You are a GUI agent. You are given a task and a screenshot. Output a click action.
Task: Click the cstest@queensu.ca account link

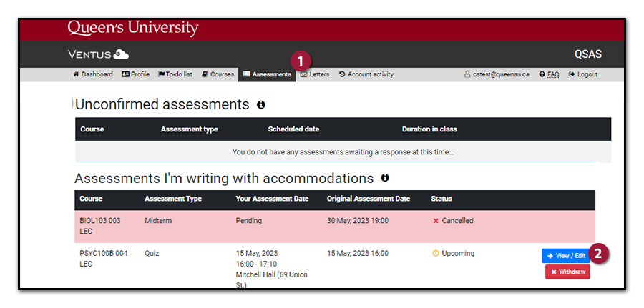(497, 74)
